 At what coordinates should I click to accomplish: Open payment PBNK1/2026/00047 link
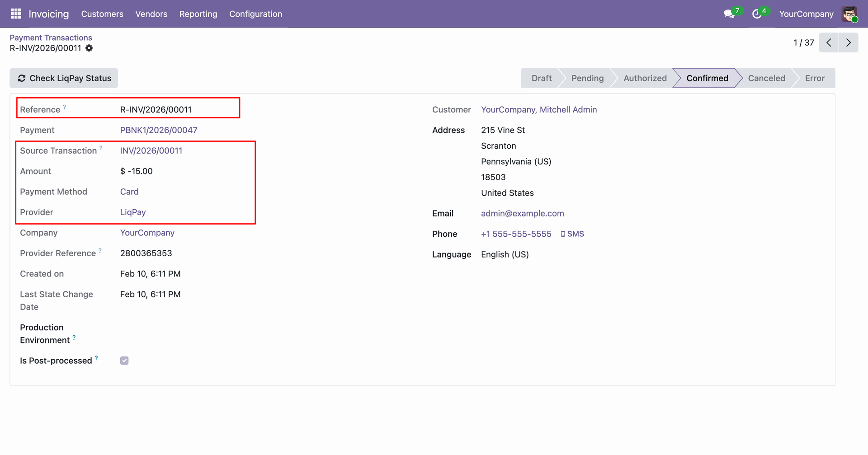[159, 130]
